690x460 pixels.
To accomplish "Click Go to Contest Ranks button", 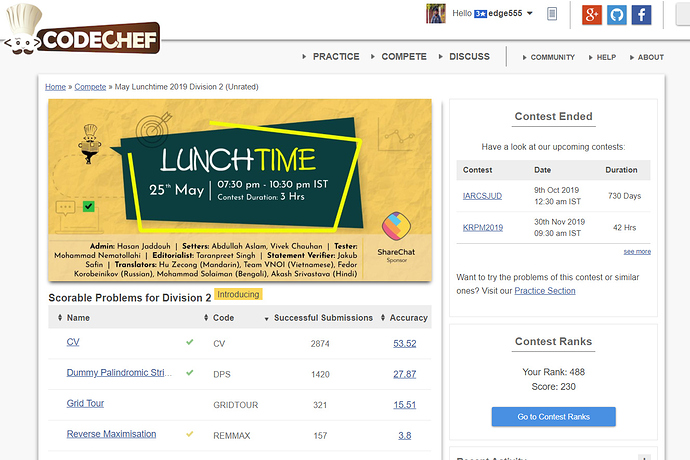I will pyautogui.click(x=554, y=416).
